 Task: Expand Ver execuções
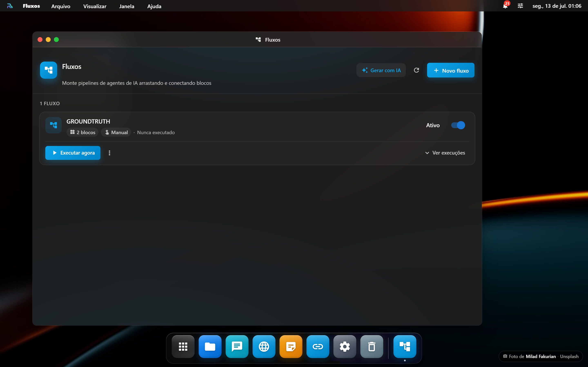click(445, 153)
